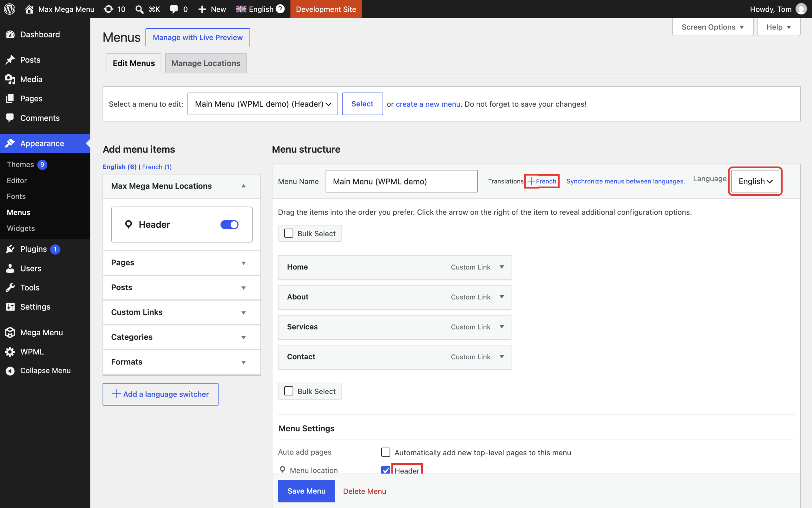Switch to the Manage Locations tab

206,63
